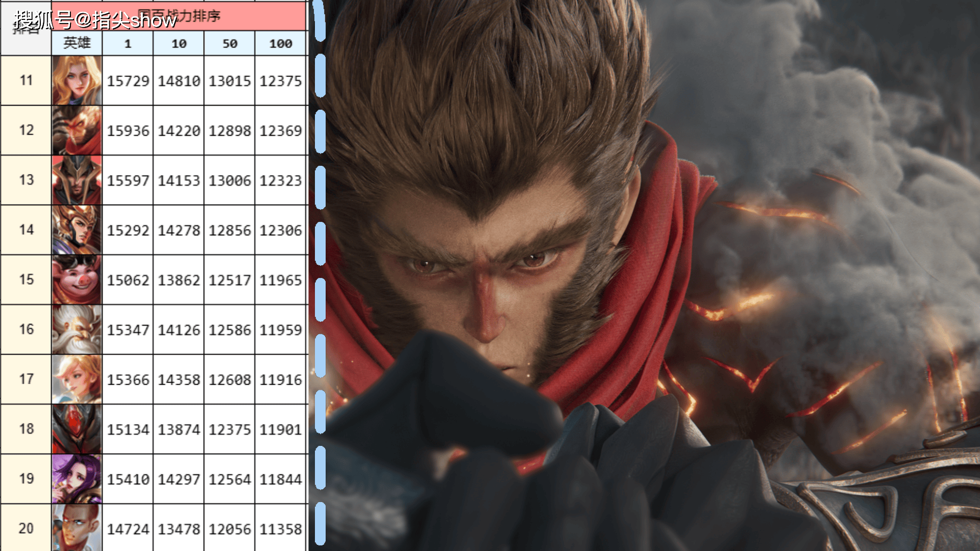Click the cell showing 13874
This screenshot has height=551, width=980.
(x=179, y=430)
